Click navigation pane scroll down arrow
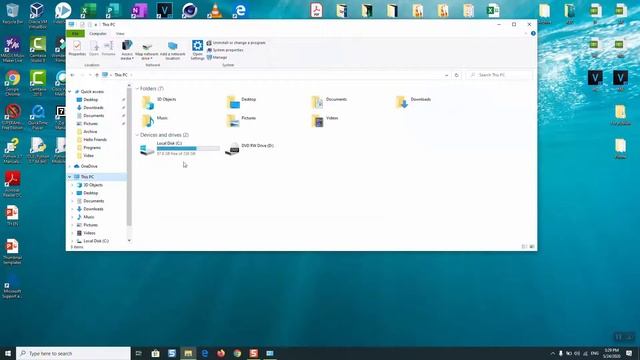 [129, 241]
